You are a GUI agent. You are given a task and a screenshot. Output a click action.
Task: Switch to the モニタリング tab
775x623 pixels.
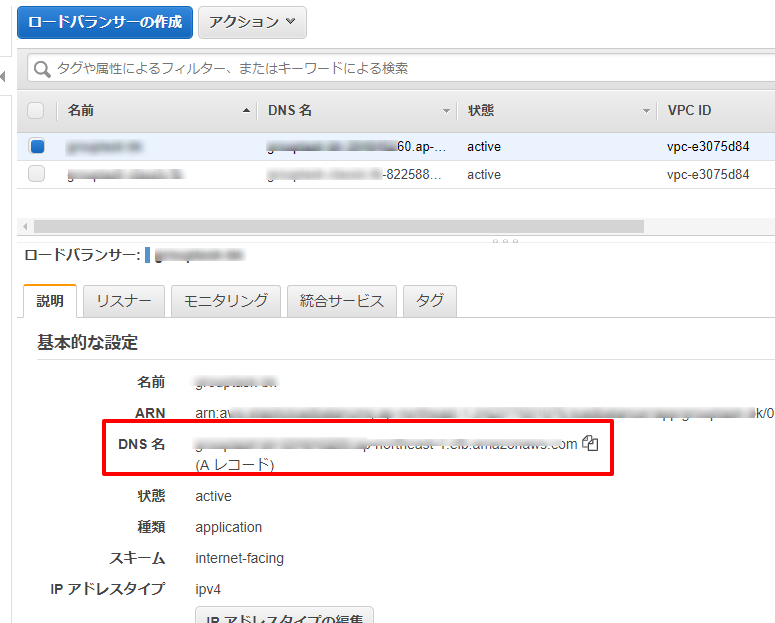tap(225, 301)
